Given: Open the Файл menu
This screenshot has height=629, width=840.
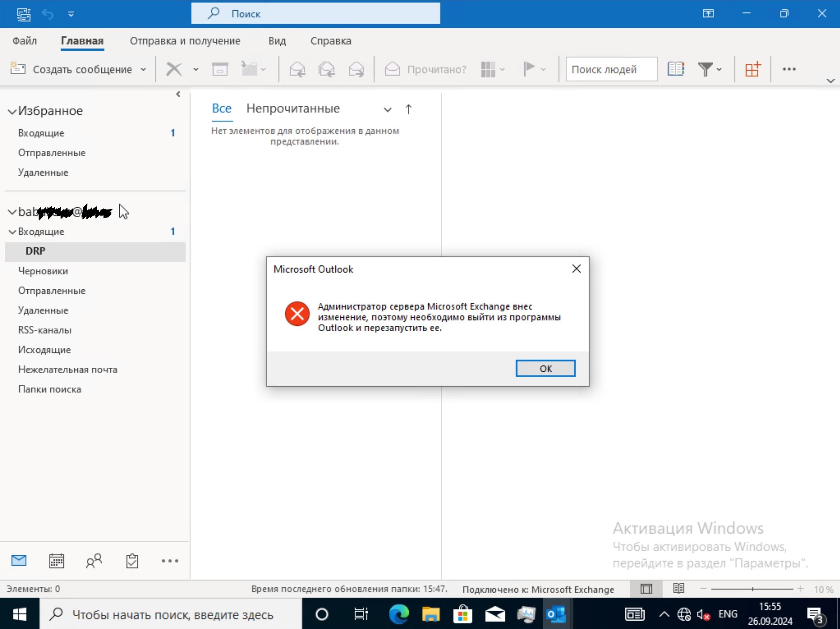Looking at the screenshot, I should pos(25,41).
